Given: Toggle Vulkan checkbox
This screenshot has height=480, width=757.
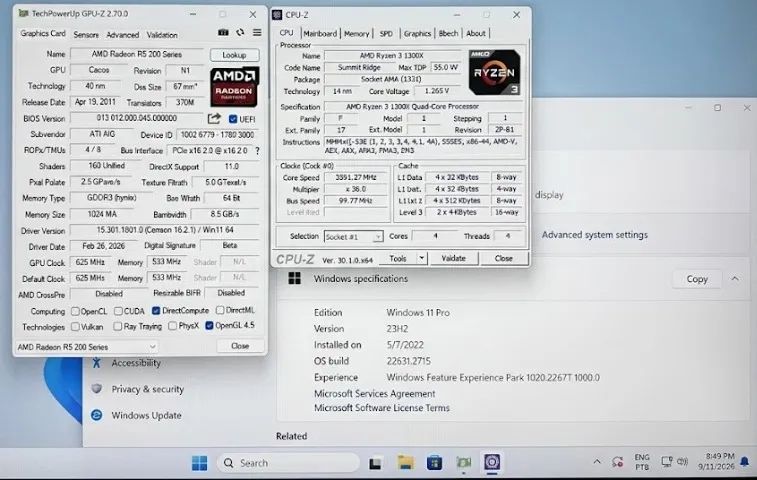Looking at the screenshot, I should pyautogui.click(x=75, y=326).
